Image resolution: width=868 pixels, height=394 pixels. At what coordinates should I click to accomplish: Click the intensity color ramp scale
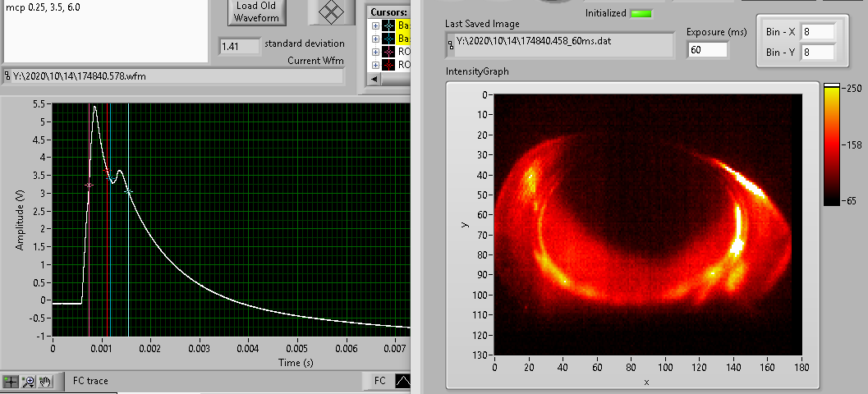coord(831,144)
